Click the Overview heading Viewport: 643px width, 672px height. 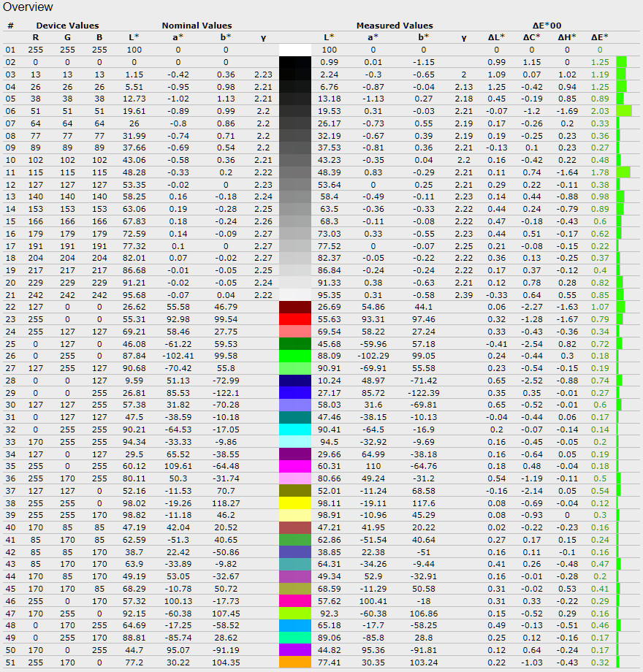[x=27, y=7]
